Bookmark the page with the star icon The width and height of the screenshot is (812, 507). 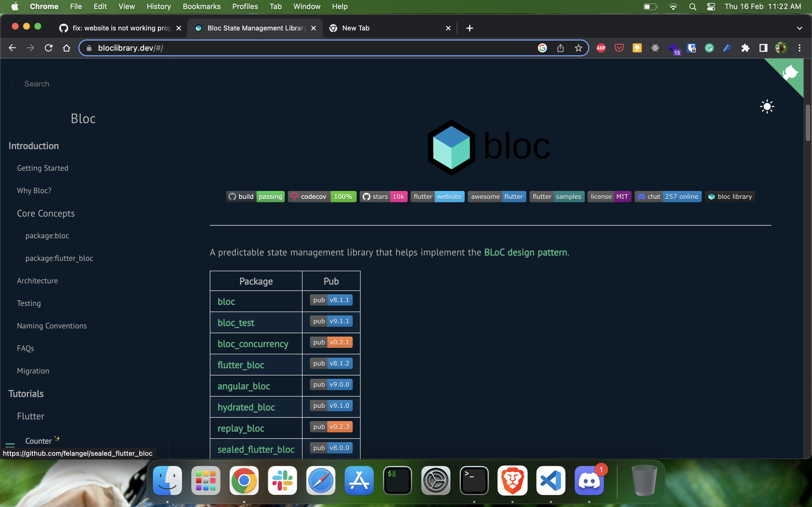579,48
